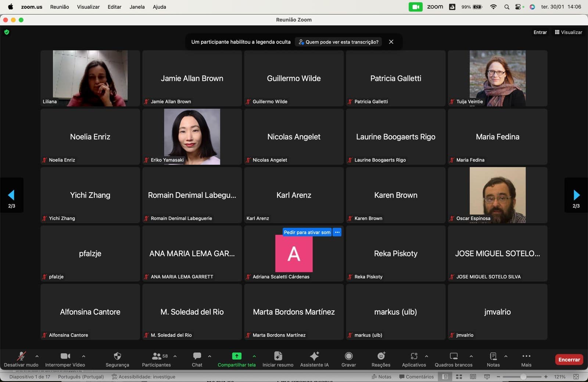Viewport: 588px width, 382px height.
Task: Open the Chat panel
Action: (197, 356)
